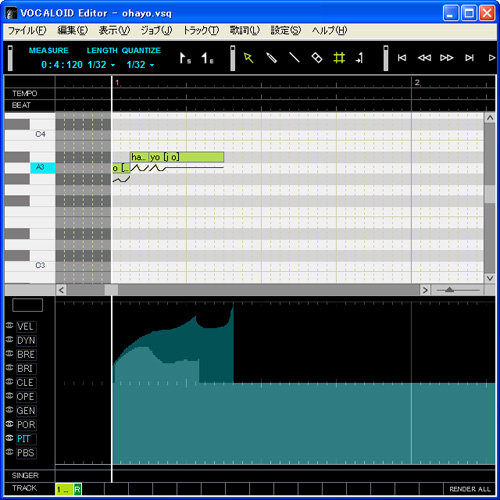
Task: Open the 設定(S) menu
Action: [x=285, y=31]
